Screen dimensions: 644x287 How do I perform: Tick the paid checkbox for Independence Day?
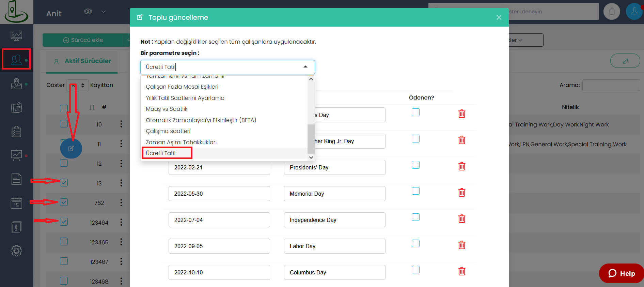point(415,217)
